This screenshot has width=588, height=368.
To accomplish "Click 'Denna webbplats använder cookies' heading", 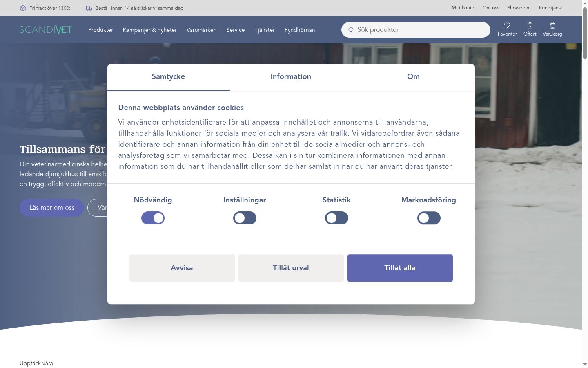I will click(x=181, y=108).
